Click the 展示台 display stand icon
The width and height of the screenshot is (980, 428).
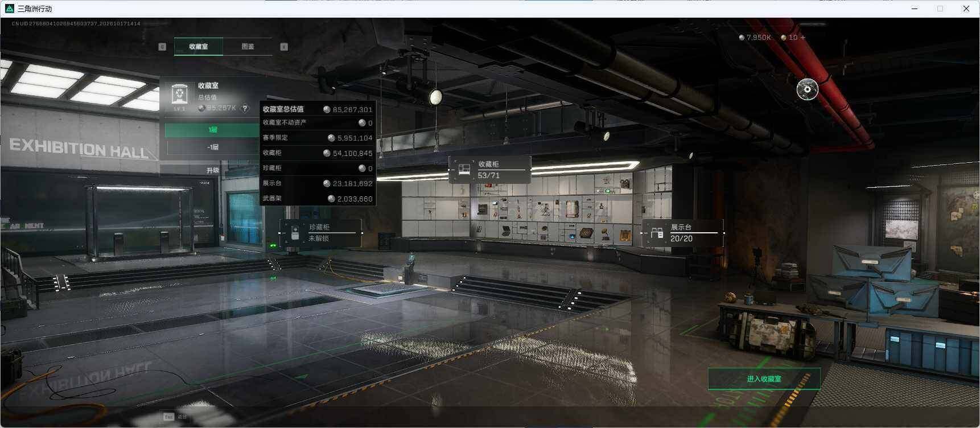pos(657,233)
